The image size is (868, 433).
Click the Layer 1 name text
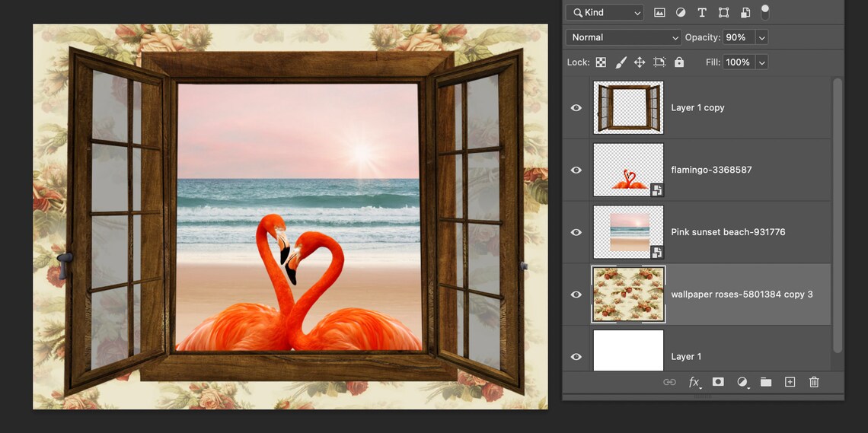686,356
